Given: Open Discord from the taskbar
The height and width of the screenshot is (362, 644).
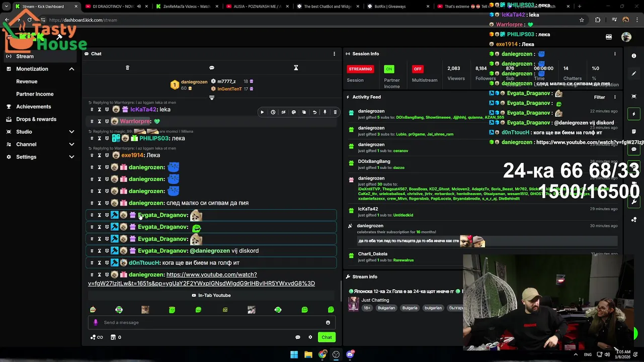Looking at the screenshot, I should click(351, 354).
